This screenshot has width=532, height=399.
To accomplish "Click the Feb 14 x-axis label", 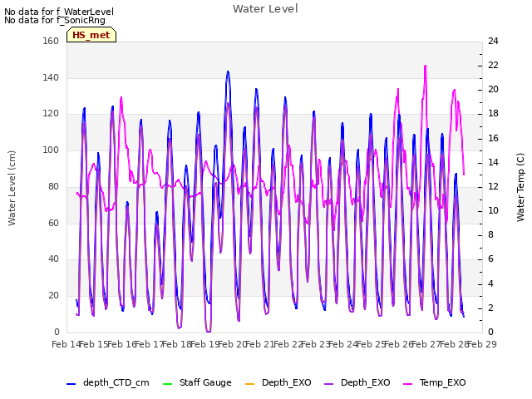I will coord(66,344).
